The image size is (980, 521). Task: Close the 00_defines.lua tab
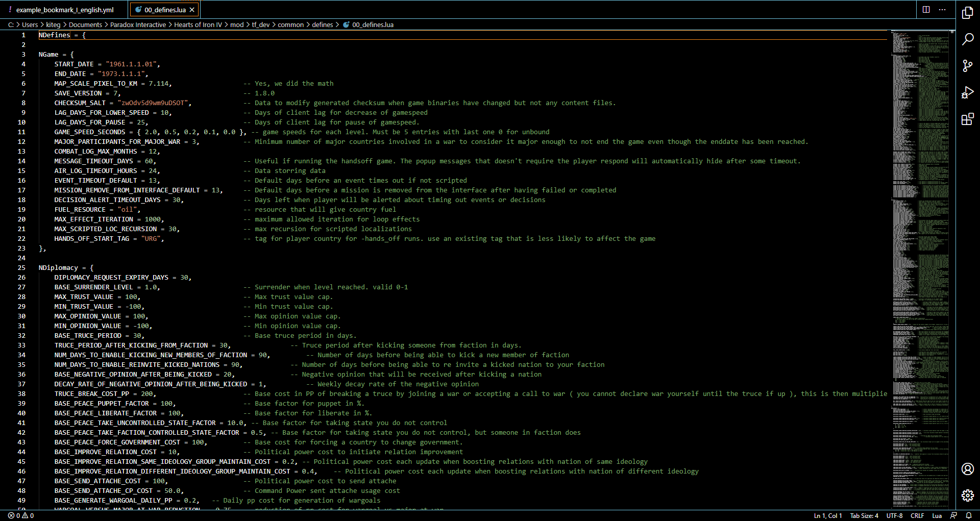tap(192, 10)
